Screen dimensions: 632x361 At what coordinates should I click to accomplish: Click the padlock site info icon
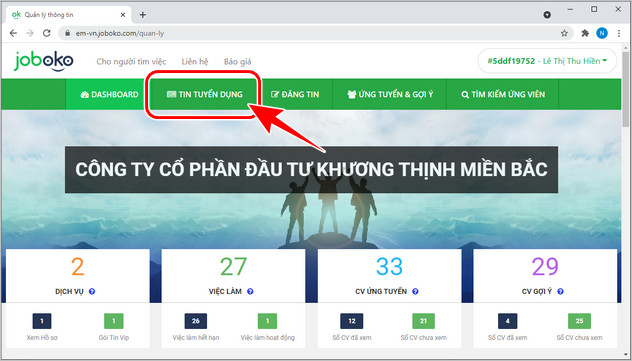(67, 33)
